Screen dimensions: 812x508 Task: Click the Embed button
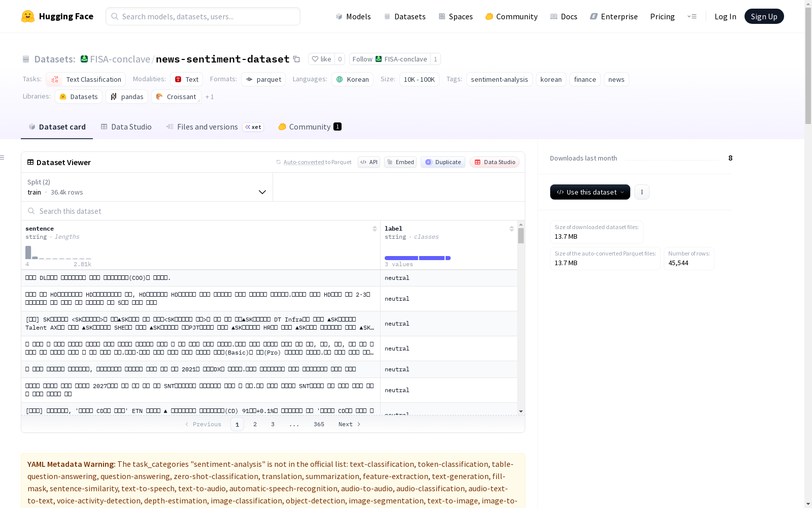(400, 162)
